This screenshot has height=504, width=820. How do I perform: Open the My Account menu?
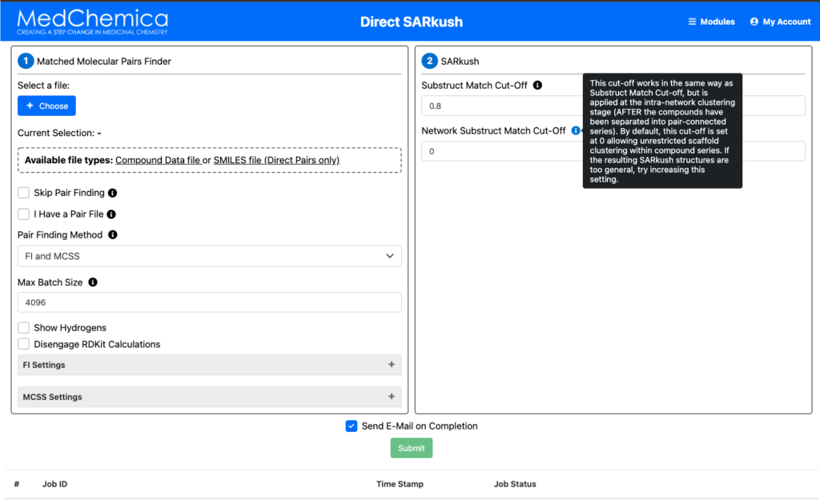click(x=780, y=22)
